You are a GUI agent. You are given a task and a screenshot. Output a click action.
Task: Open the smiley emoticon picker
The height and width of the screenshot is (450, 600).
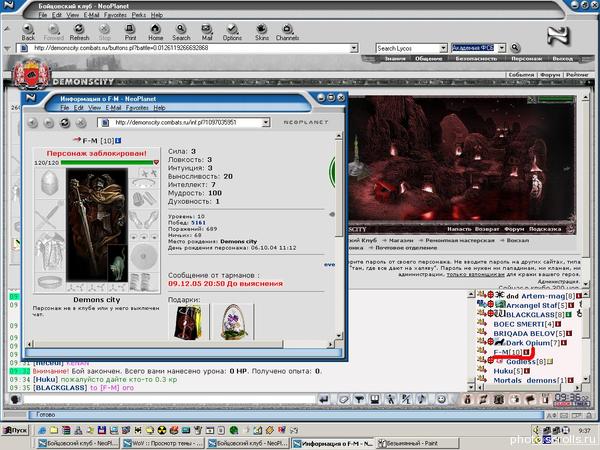tap(441, 399)
